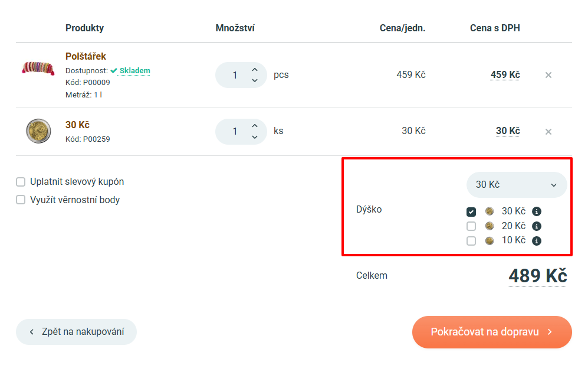Show info for the 10 Kč tip option
Image resolution: width=588 pixels, height=375 pixels.
(x=537, y=241)
